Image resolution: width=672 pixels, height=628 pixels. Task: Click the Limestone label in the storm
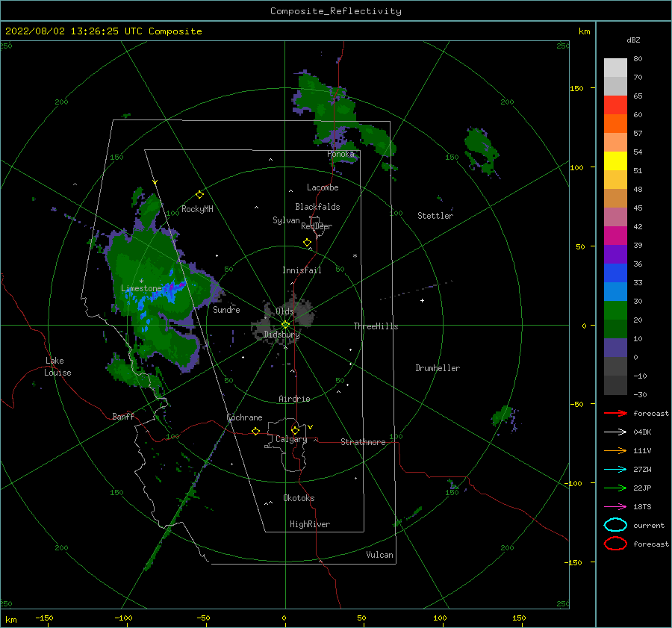pos(141,288)
